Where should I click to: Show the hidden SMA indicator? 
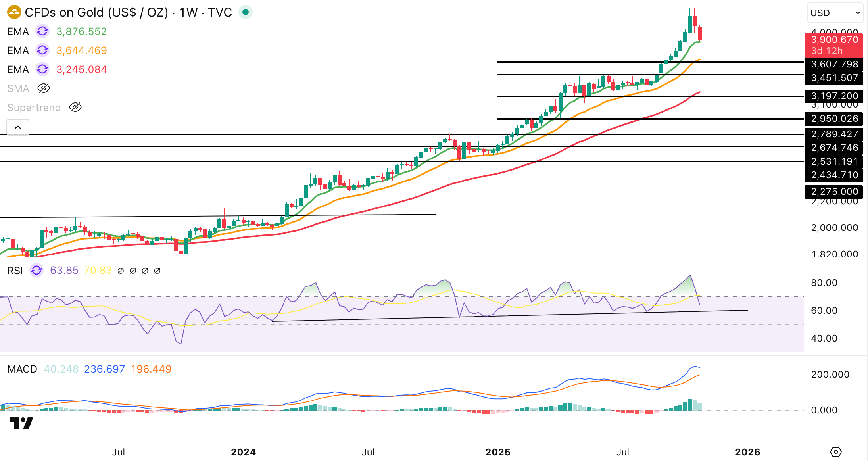point(44,88)
